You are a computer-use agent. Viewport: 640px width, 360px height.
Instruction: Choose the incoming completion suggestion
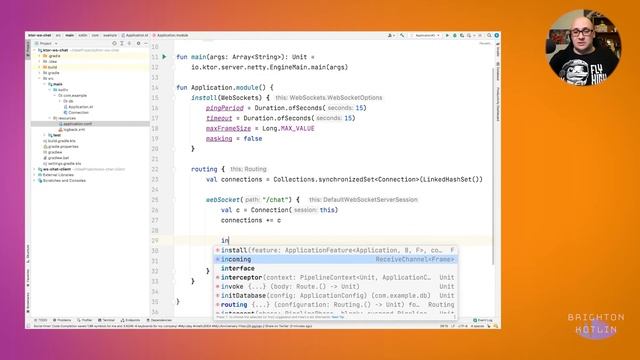point(336,259)
